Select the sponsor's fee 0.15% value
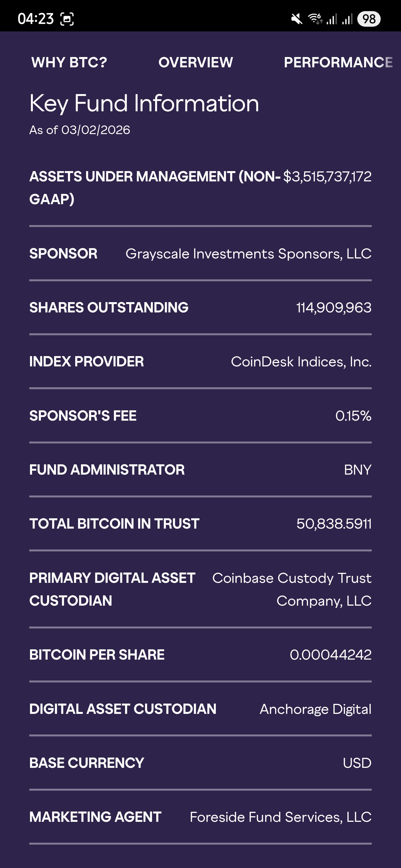Viewport: 401px width, 868px height. tap(353, 416)
